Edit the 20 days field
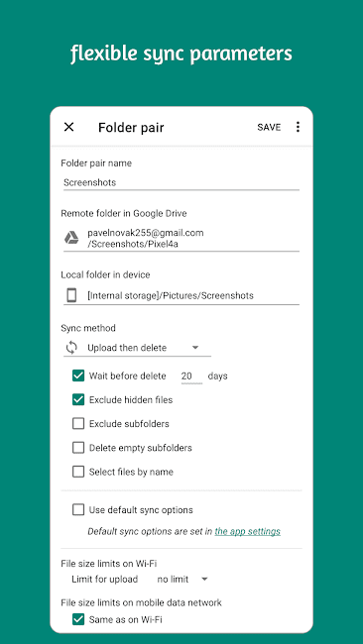Screen dimensions: 363x644 coord(191,376)
